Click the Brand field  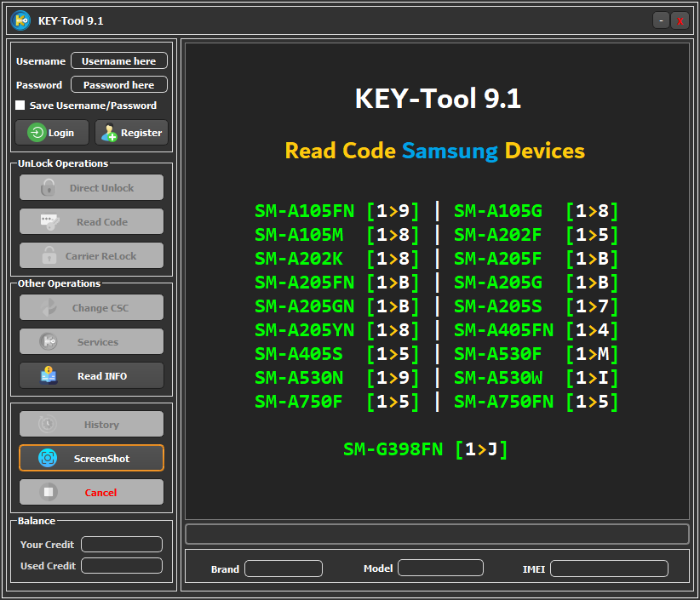pyautogui.click(x=284, y=569)
